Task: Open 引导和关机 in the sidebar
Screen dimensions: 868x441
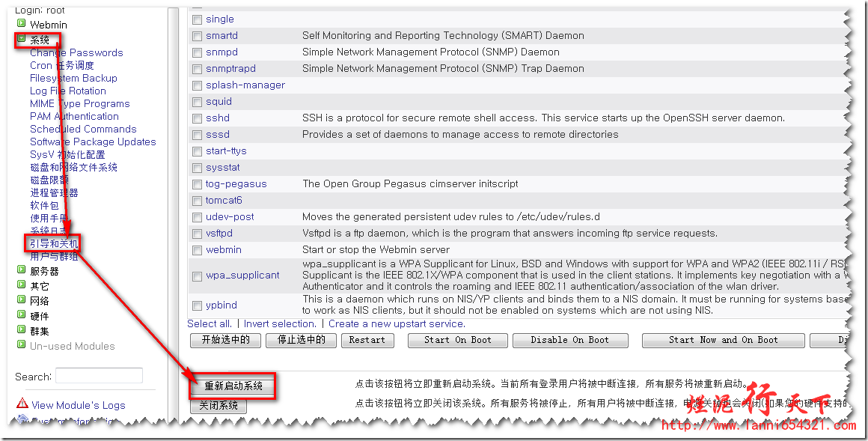Action: pos(53,243)
